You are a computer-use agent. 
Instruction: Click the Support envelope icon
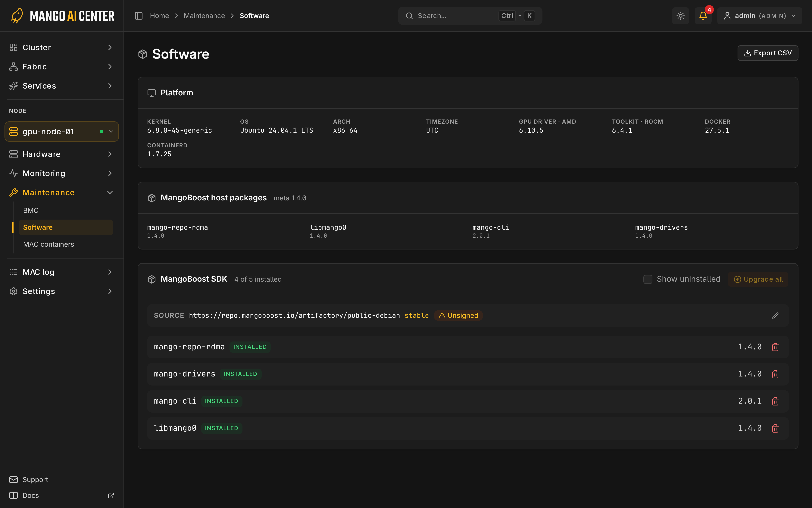pyautogui.click(x=13, y=480)
